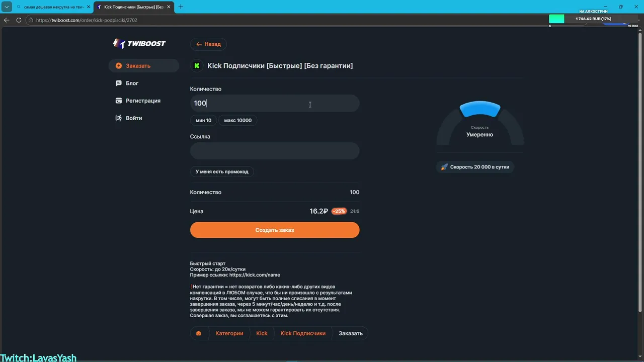Set quantity with the макс 10000 chip
Viewport: 644px width, 362px height.
[x=237, y=121]
